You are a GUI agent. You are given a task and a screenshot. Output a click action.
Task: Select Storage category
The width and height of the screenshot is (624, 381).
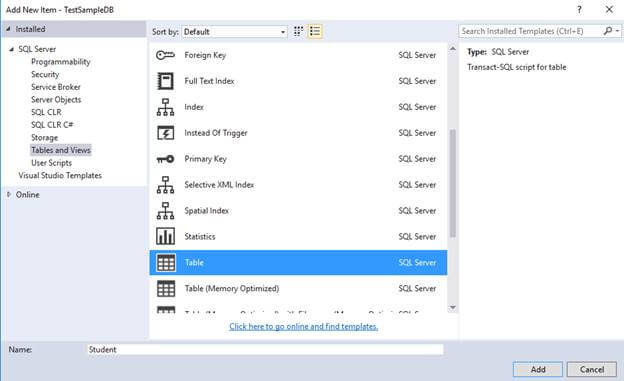coord(45,138)
